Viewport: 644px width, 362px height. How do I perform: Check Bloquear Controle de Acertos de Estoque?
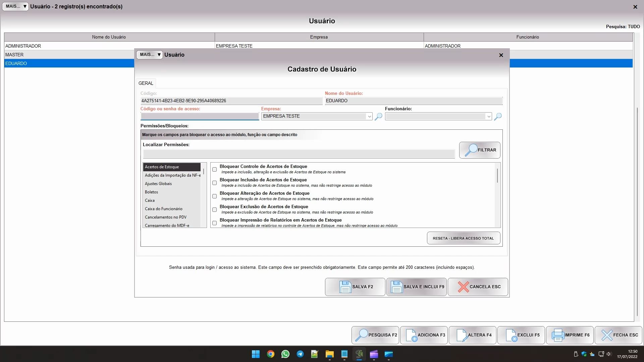point(215,170)
